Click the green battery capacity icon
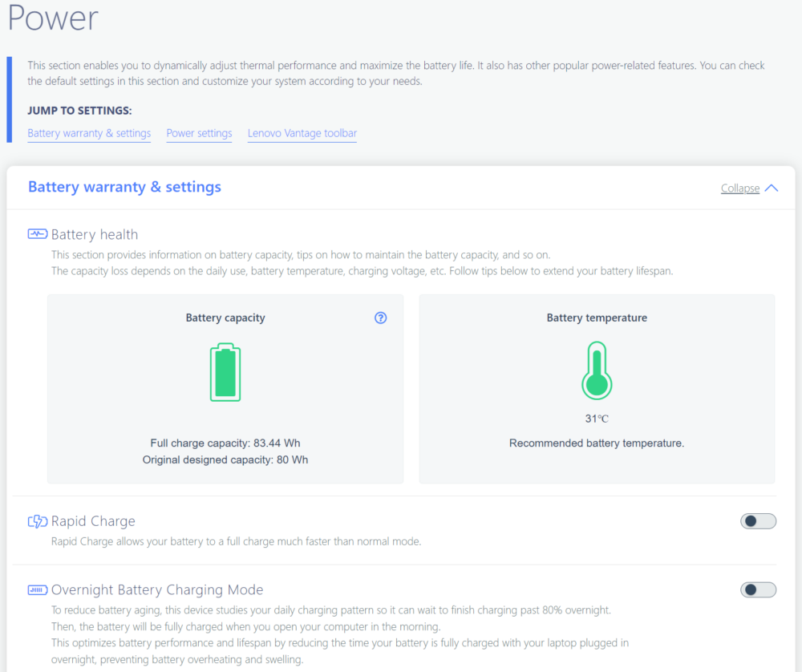 (225, 372)
